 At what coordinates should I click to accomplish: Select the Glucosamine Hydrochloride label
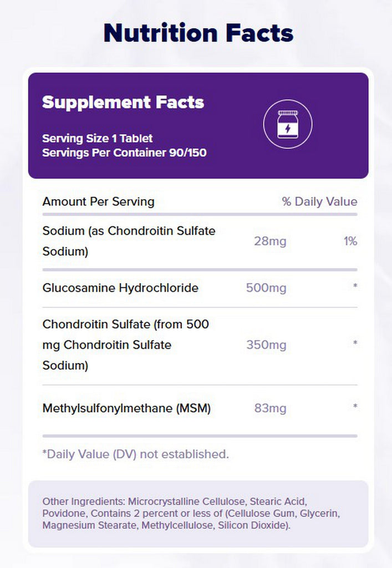click(x=120, y=288)
